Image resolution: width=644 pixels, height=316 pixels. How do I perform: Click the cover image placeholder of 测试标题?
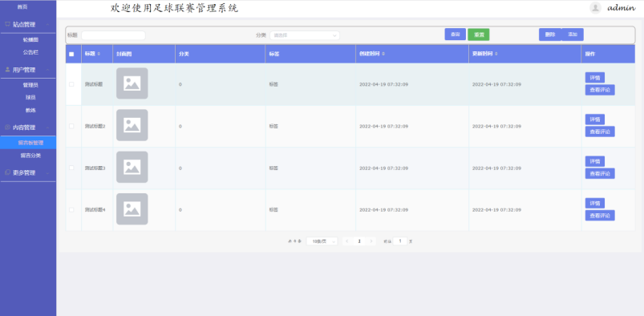click(132, 83)
